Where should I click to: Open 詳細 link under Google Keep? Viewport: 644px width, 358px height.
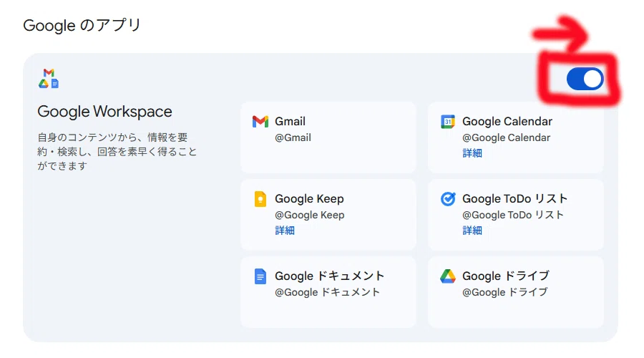(x=285, y=231)
